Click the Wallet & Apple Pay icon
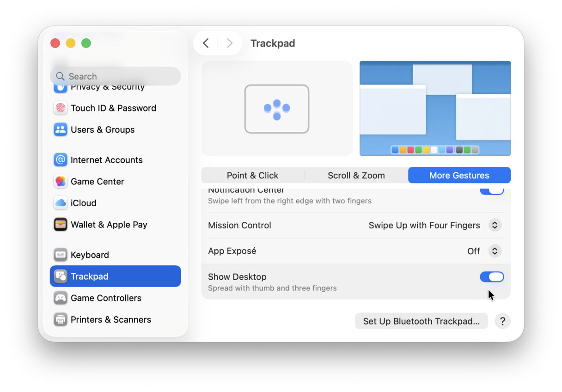The width and height of the screenshot is (562, 392). pos(61,225)
